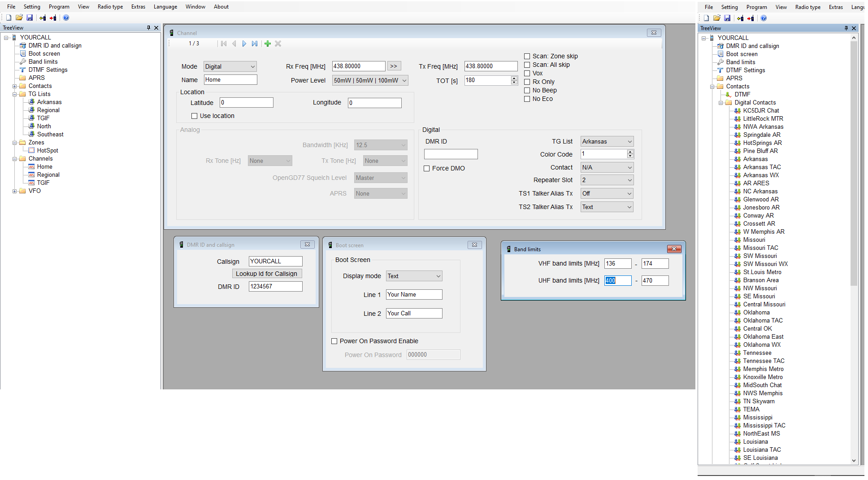Click the Open folder icon in left window toolbar
This screenshot has height=480, width=868.
click(19, 17)
